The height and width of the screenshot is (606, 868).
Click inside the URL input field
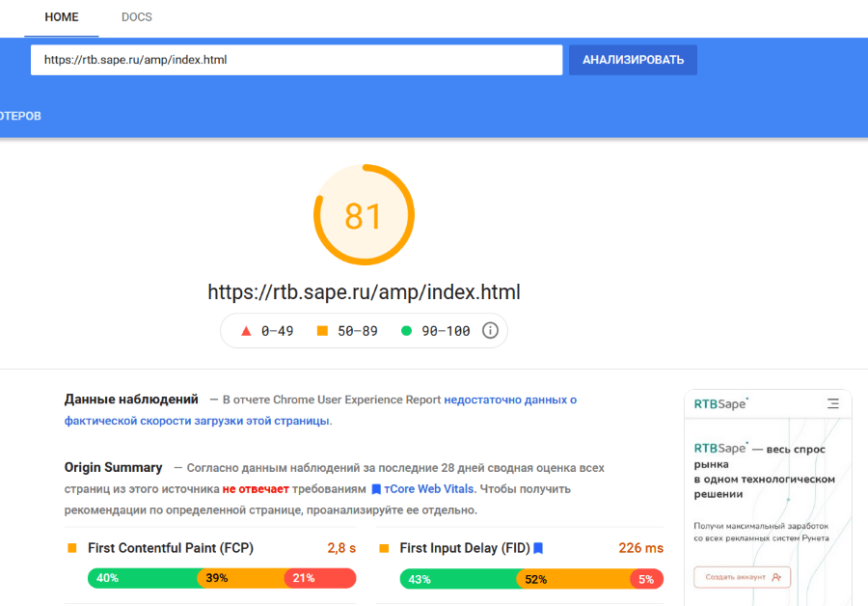296,60
